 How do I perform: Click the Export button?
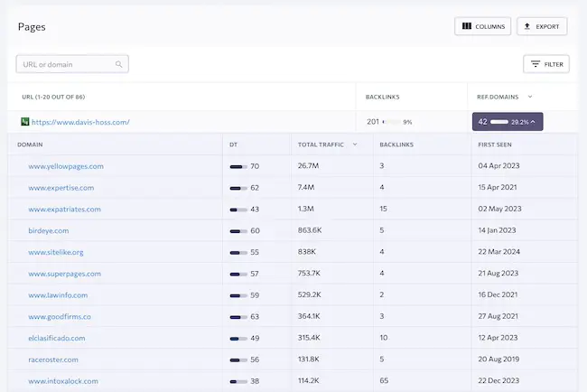pyautogui.click(x=542, y=26)
